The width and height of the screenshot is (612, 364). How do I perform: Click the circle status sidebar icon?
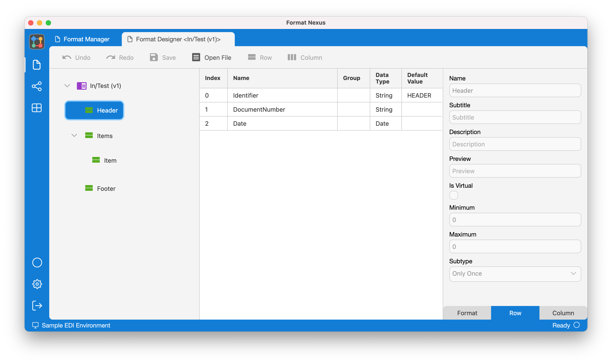coord(37,262)
